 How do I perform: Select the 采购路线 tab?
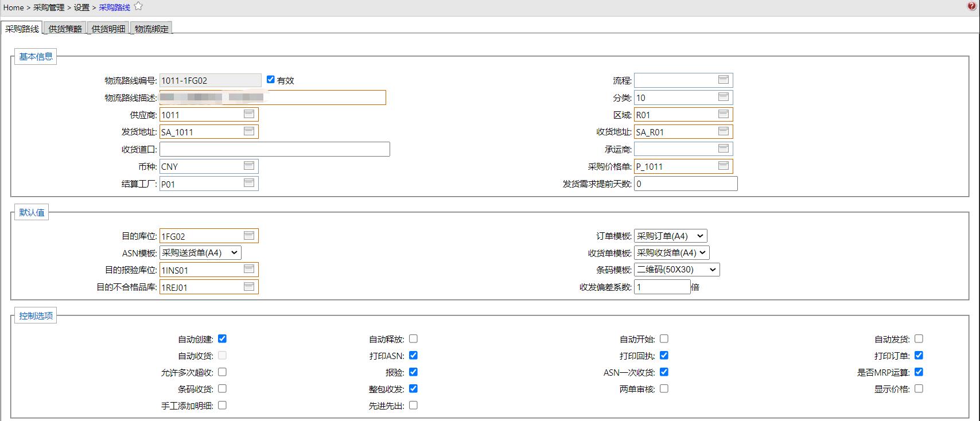pos(22,28)
